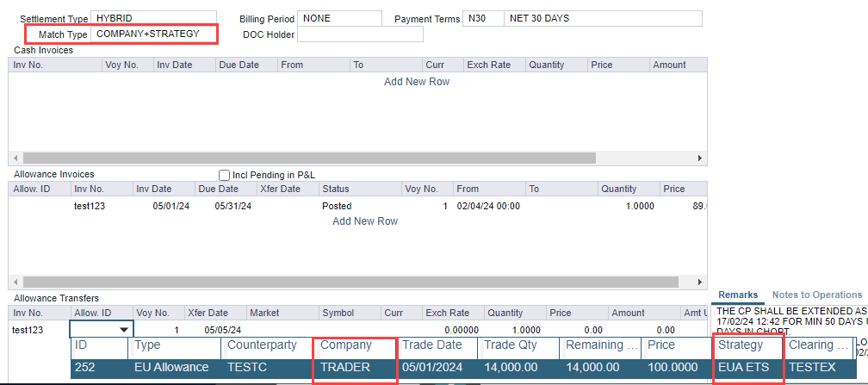This screenshot has height=385, width=868.
Task: Focus the DOC Holder input field
Action: click(x=360, y=34)
